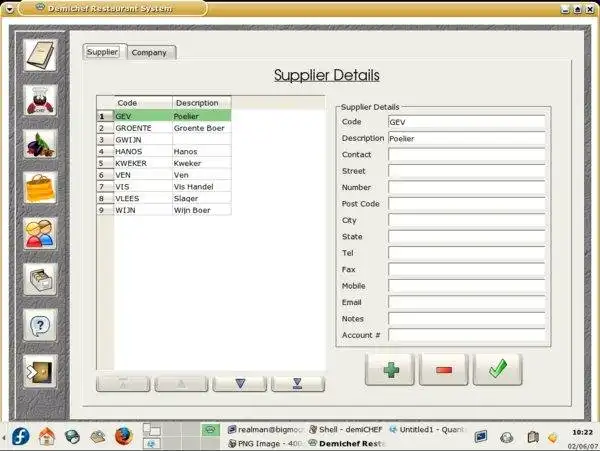Click the State input field

coord(467,237)
